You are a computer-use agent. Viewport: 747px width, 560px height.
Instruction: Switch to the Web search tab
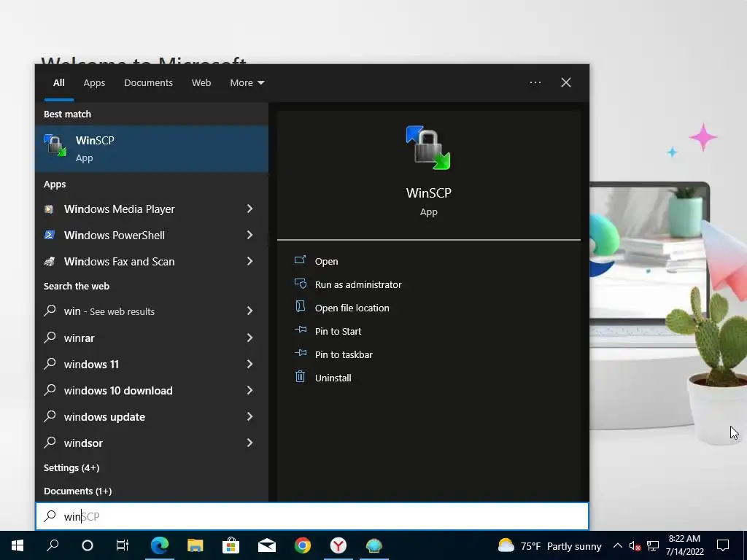tap(201, 83)
